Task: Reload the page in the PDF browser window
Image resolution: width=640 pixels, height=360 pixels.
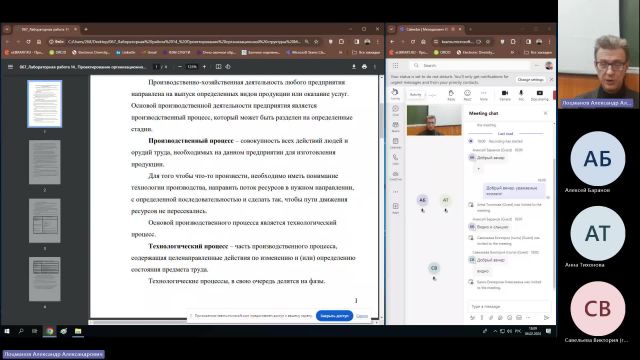Action: click(x=28, y=42)
